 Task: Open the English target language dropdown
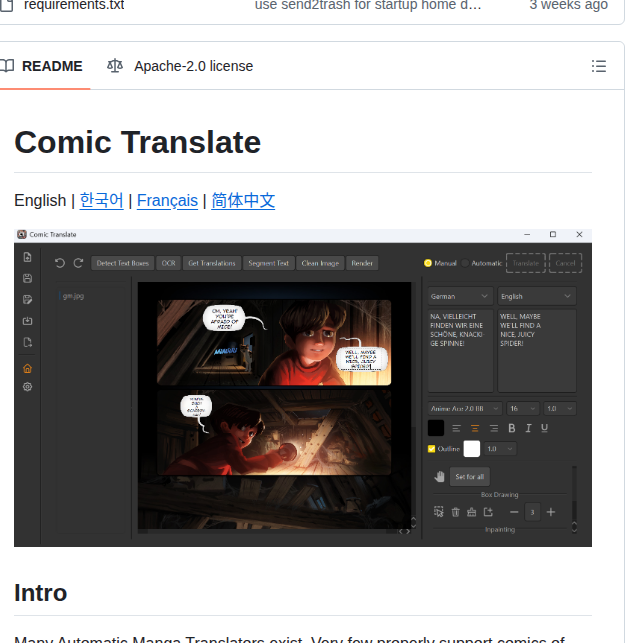pos(537,296)
